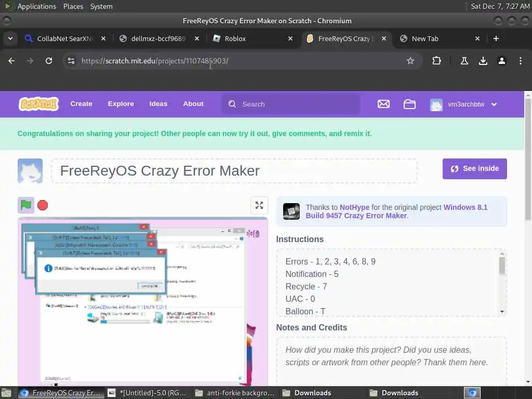The height and width of the screenshot is (399, 532).
Task: Open the browser profile icon
Action: [502, 61]
